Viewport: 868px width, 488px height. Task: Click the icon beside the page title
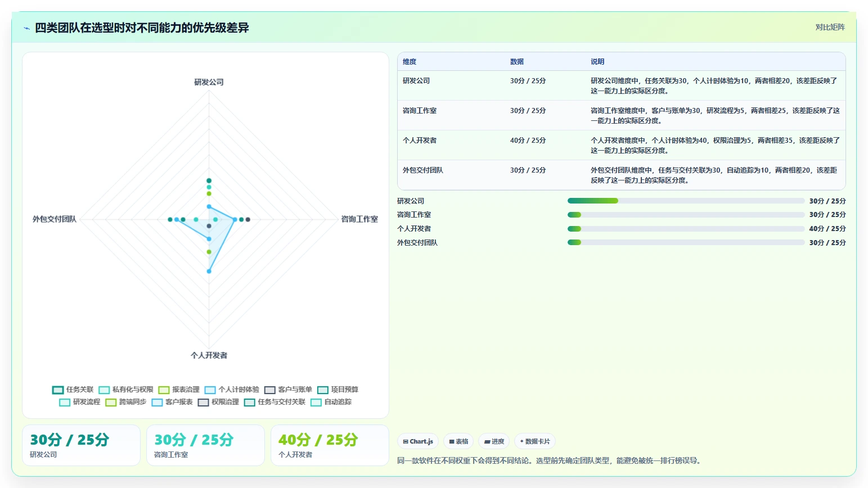coord(26,28)
